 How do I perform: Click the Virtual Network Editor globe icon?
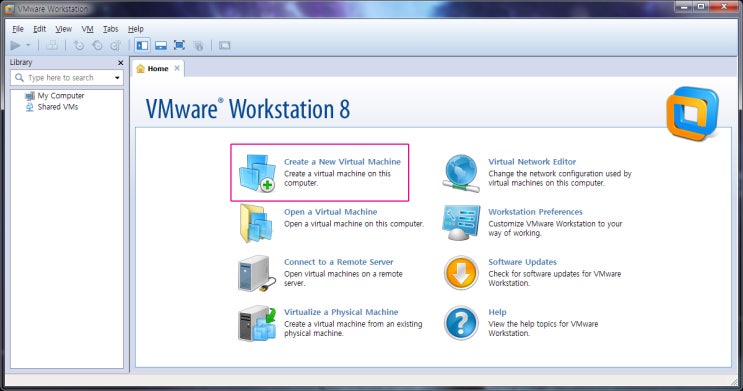coord(461,173)
